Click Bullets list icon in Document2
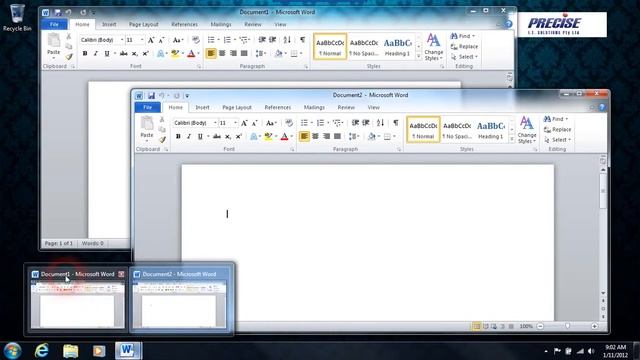Image resolution: width=640 pixels, height=360 pixels. pyautogui.click(x=304, y=122)
